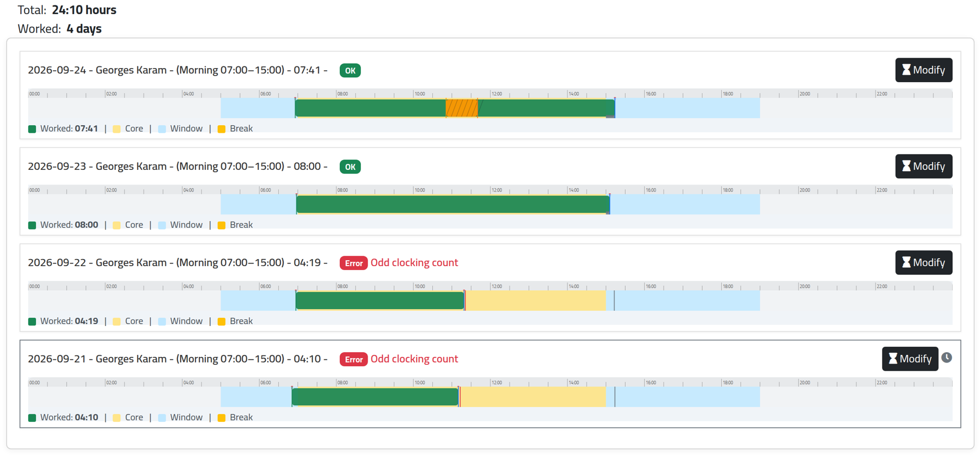The image size is (980, 455).
Task: Click 'Worked: 4 days' summary text
Action: [59, 29]
